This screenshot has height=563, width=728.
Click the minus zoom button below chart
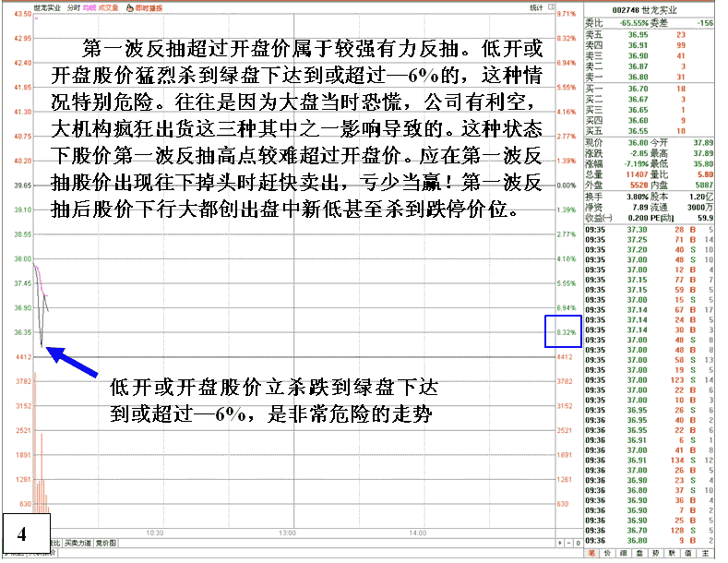point(570,543)
